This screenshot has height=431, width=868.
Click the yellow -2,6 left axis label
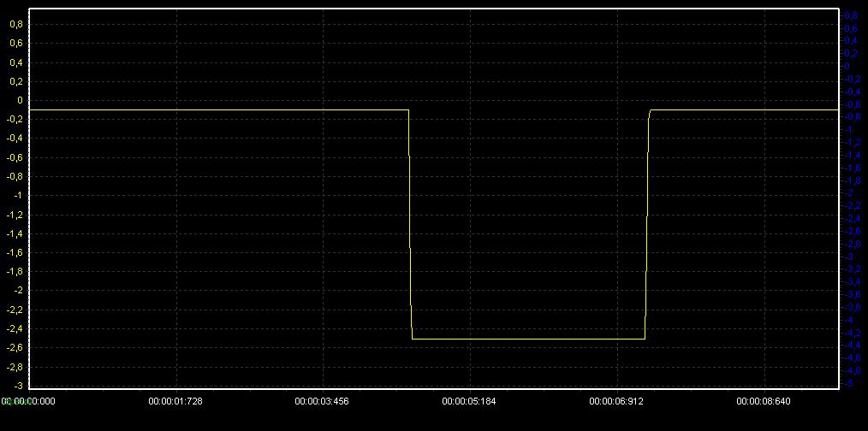tap(15, 348)
